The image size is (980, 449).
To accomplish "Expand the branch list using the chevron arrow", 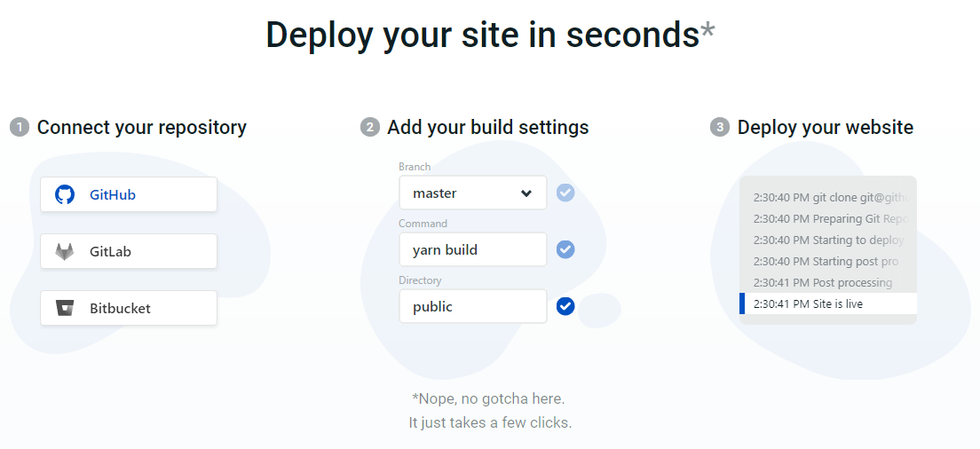I will 526,193.
